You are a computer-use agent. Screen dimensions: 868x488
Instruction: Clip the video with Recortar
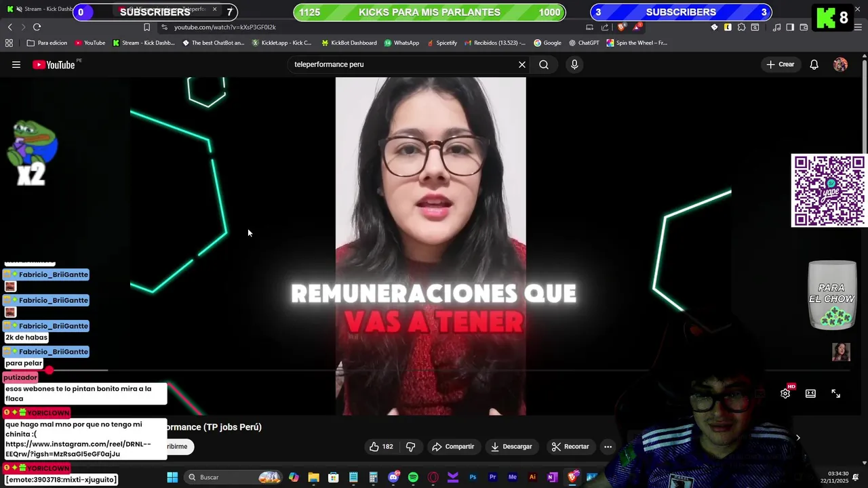pos(570,447)
